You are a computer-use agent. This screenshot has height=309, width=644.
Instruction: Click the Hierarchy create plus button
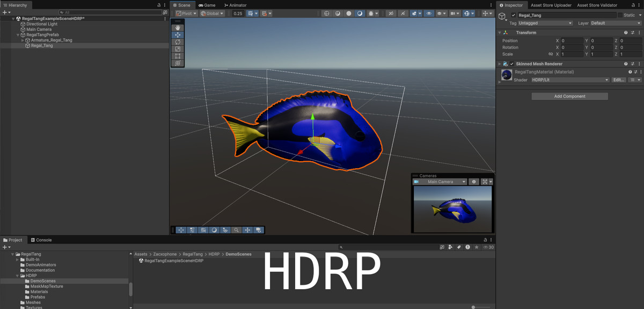[6, 12]
